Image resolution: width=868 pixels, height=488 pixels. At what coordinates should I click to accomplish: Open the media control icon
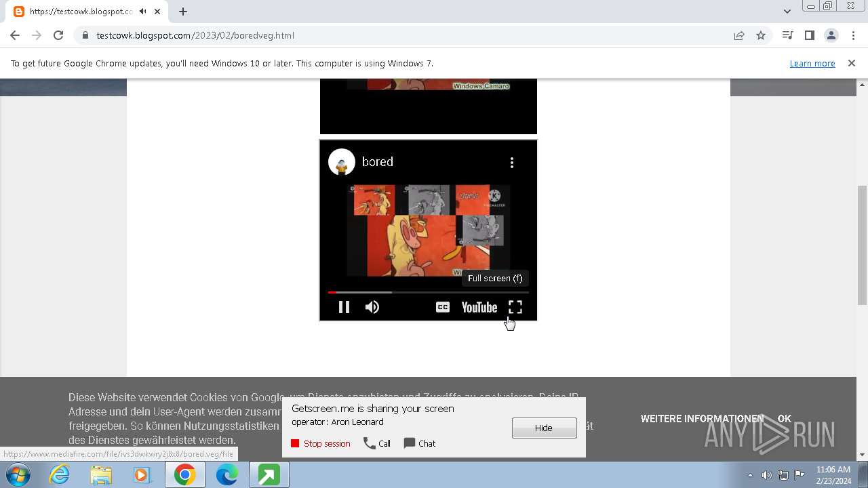[787, 35]
